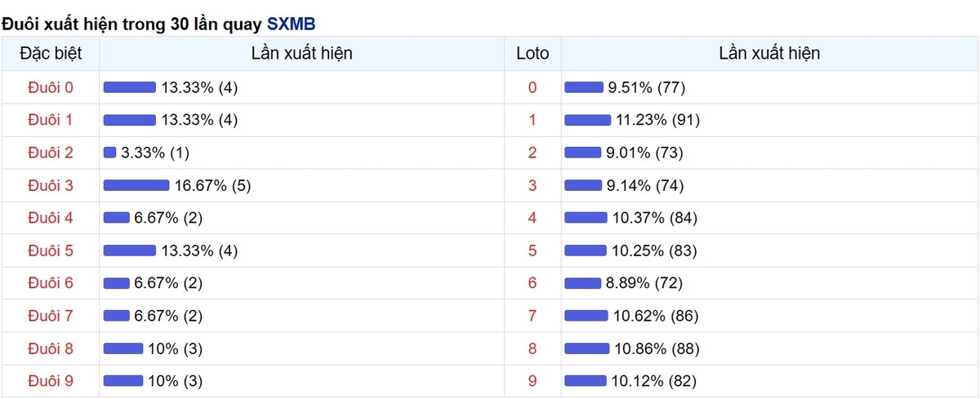980x399 pixels.
Task: Select the Loto number 8 label
Action: [x=533, y=348]
